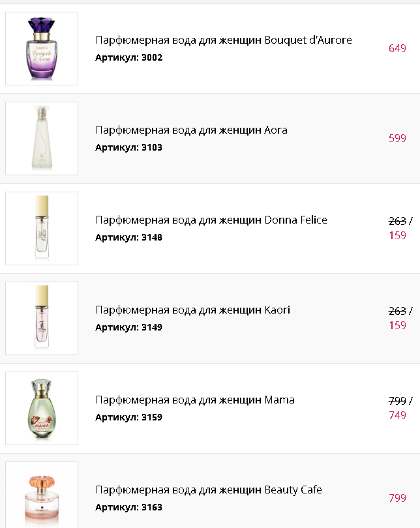Viewport: 420px width, 528px height.
Task: Click the 799 price for Beauty Cafe
Action: point(397,498)
